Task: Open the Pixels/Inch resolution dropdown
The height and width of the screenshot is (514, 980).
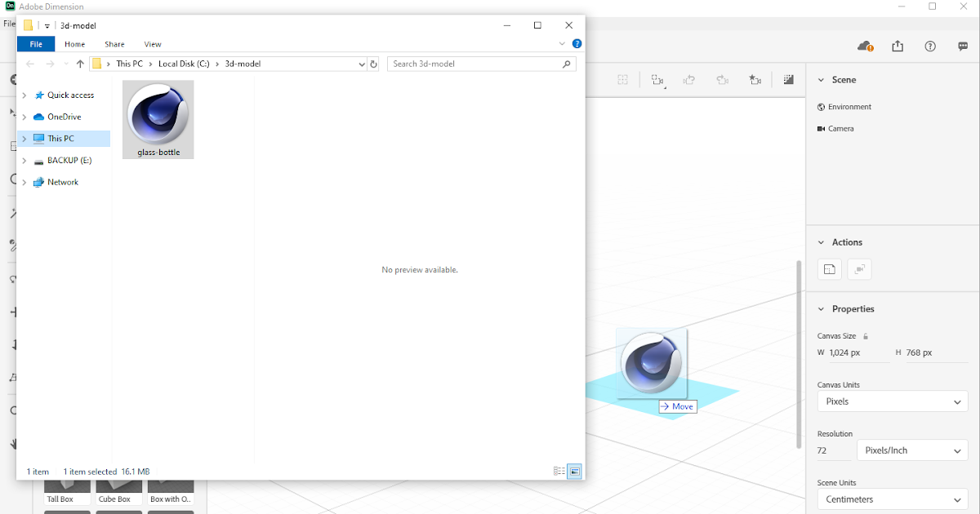Action: click(912, 450)
